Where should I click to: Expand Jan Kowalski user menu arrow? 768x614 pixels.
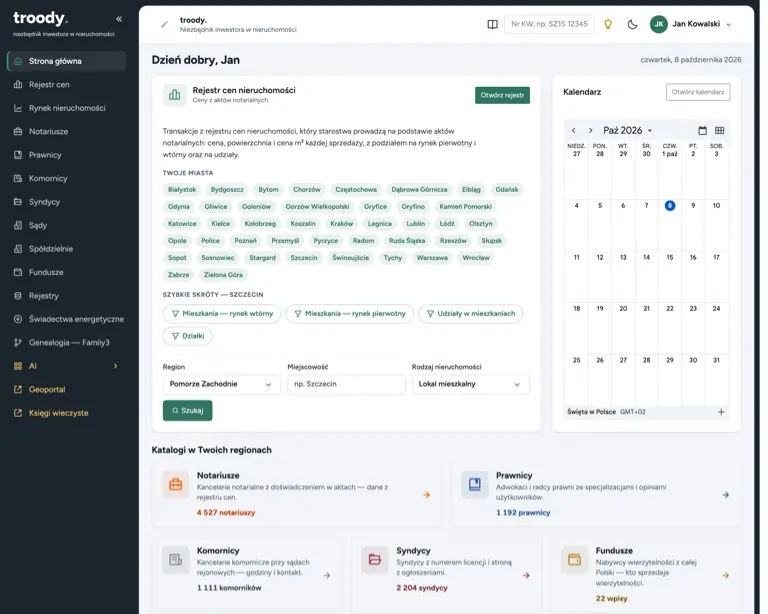(x=728, y=24)
